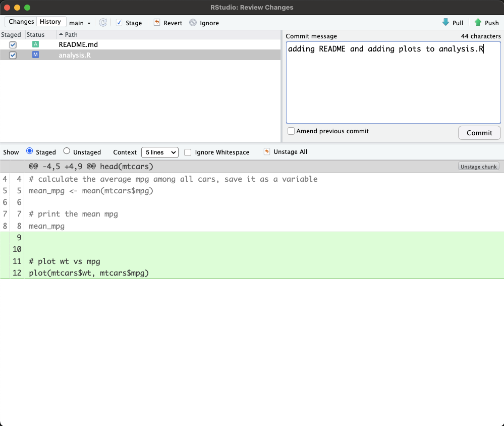504x426 pixels.
Task: Uncheck the staged box for README.md
Action: [x=13, y=44]
